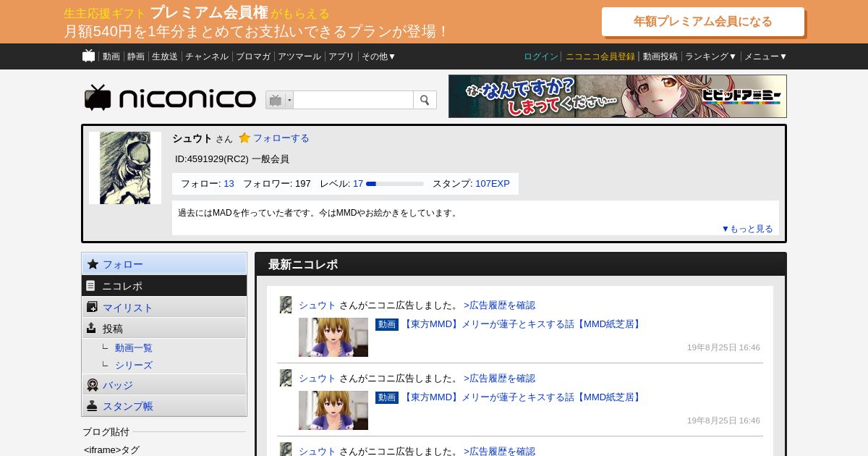
Task: Select スタンプ帳 in the sidebar
Action: point(164,405)
